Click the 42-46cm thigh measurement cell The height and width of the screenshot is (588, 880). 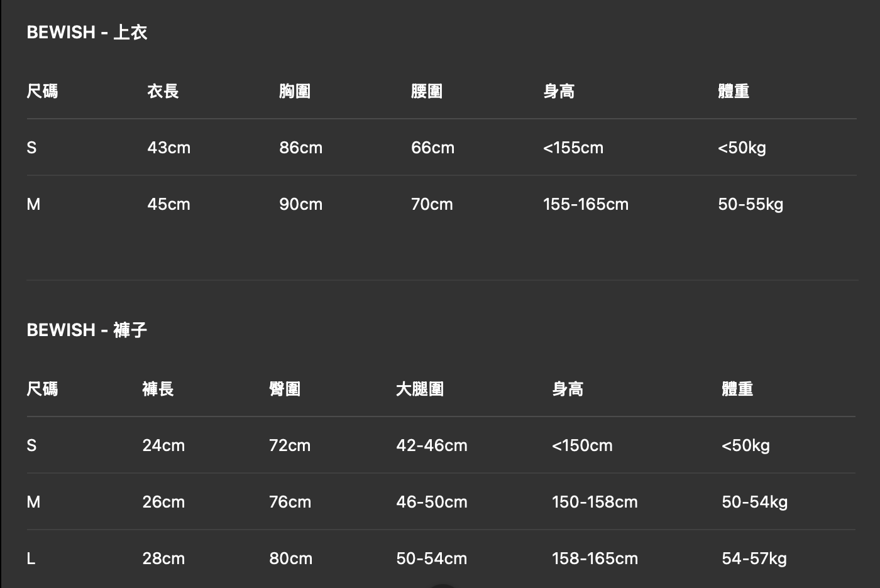(x=431, y=445)
